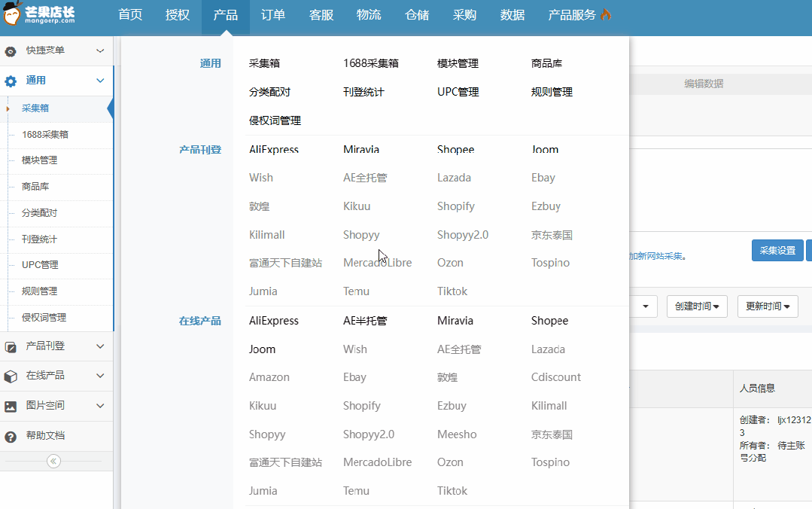Click the 采集设置 button
Image resolution: width=812 pixels, height=509 pixels.
pyautogui.click(x=777, y=250)
